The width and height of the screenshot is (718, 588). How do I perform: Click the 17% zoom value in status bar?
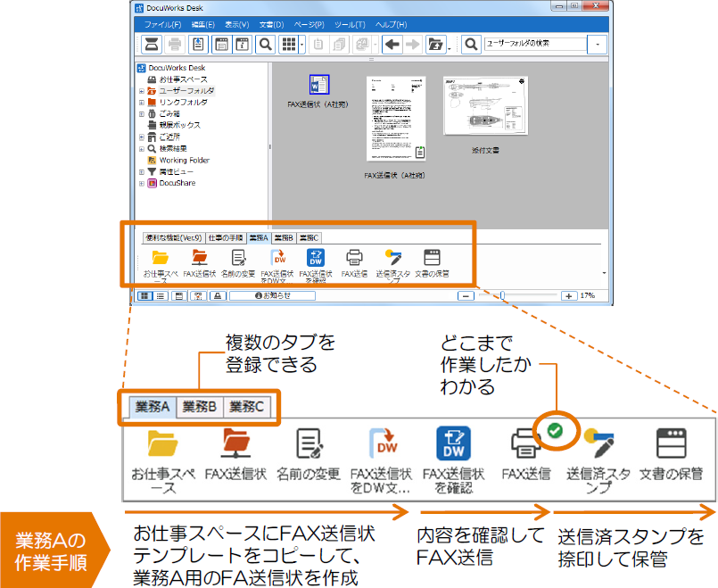[588, 296]
